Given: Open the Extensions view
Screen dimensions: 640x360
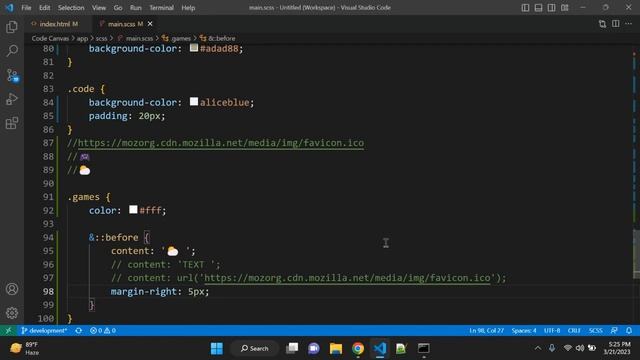Looking at the screenshot, I should [12, 123].
